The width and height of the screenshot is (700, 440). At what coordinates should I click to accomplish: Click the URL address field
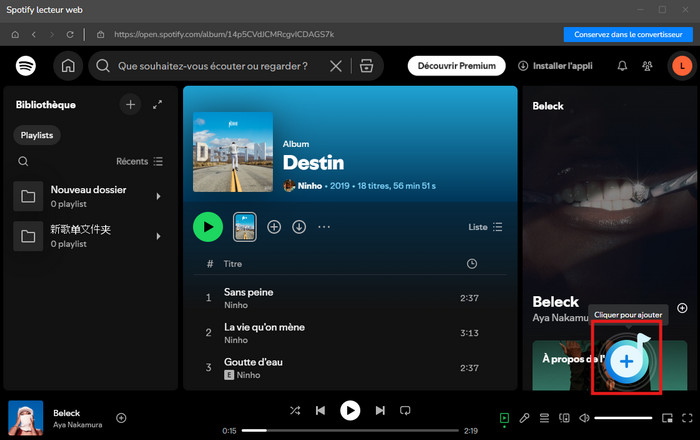[x=224, y=34]
